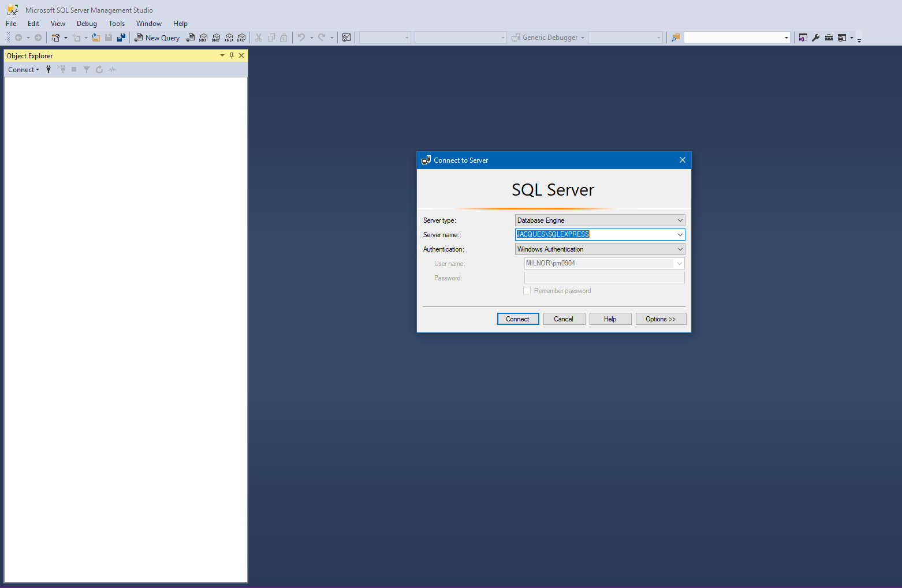Toggle the Remember password checkbox
This screenshot has width=902, height=588.
click(x=527, y=291)
